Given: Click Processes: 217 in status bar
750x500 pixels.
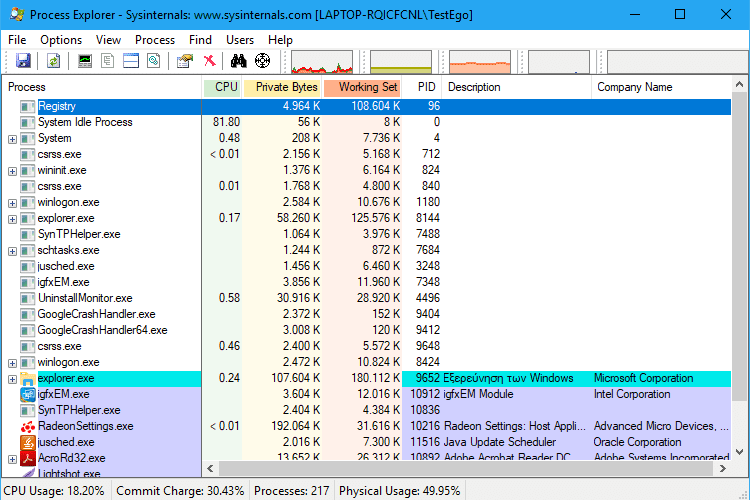Looking at the screenshot, I should pyautogui.click(x=291, y=491).
